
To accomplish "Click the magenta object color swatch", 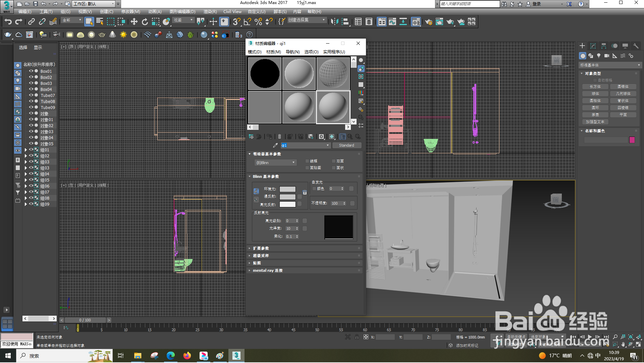I will point(632,140).
